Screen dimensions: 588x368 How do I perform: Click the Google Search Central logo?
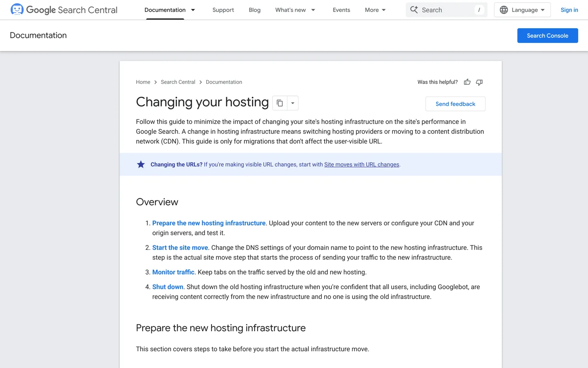pos(64,10)
